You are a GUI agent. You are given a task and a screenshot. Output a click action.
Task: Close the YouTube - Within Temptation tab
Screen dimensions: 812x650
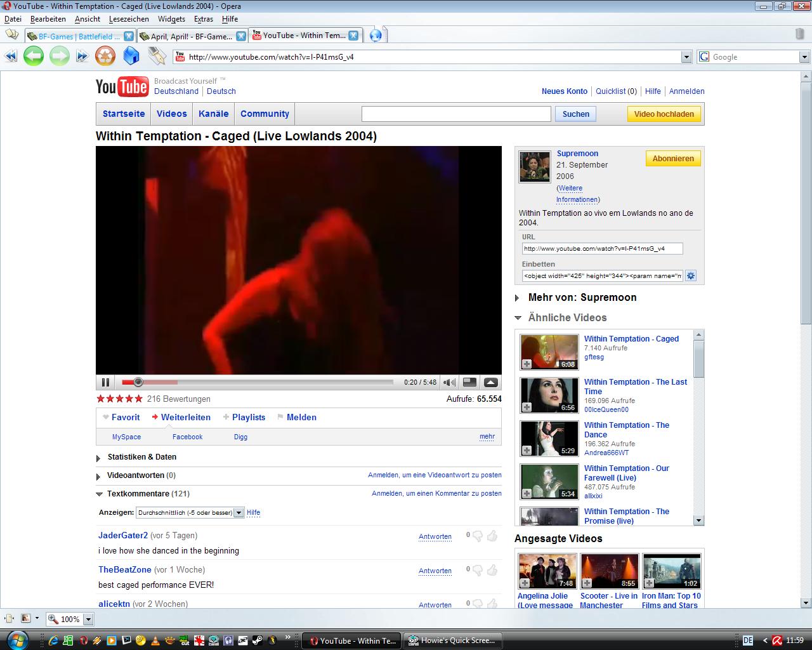click(x=353, y=36)
